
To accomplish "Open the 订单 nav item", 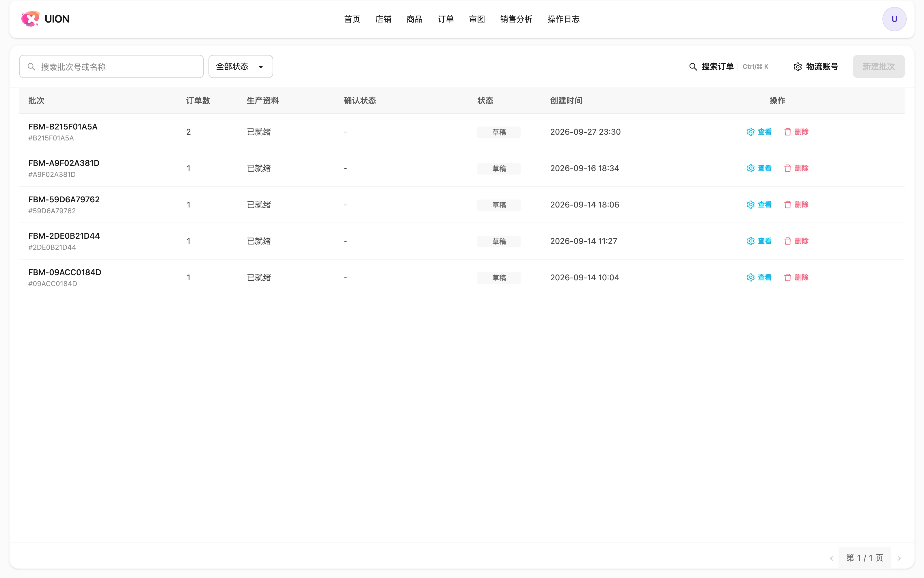I will 446,19.
